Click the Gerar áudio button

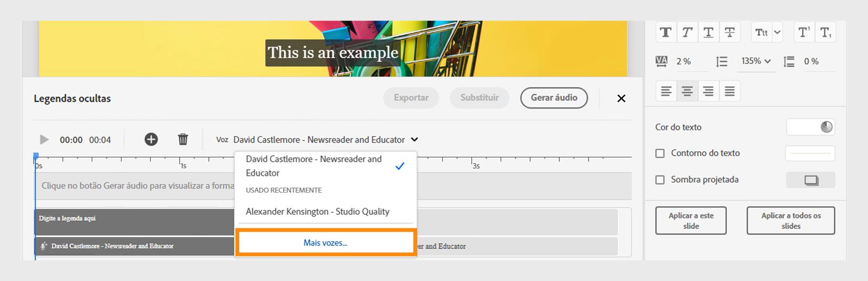(554, 98)
